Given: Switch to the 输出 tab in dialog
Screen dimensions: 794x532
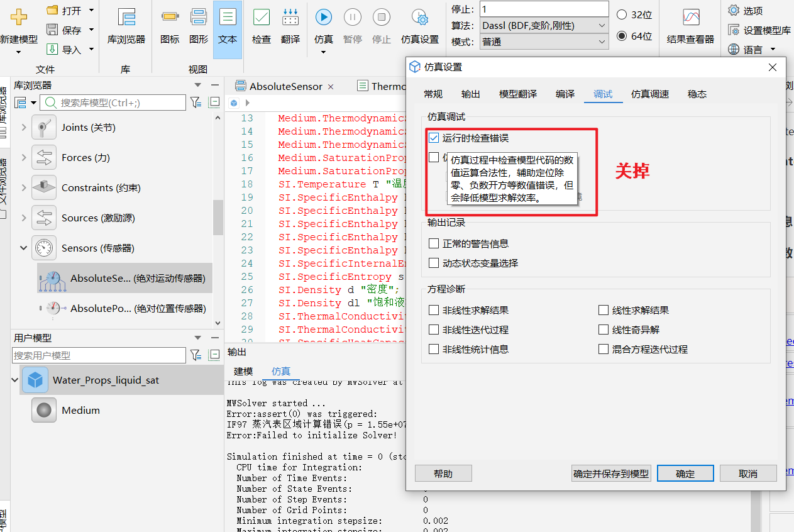Looking at the screenshot, I should coord(471,94).
